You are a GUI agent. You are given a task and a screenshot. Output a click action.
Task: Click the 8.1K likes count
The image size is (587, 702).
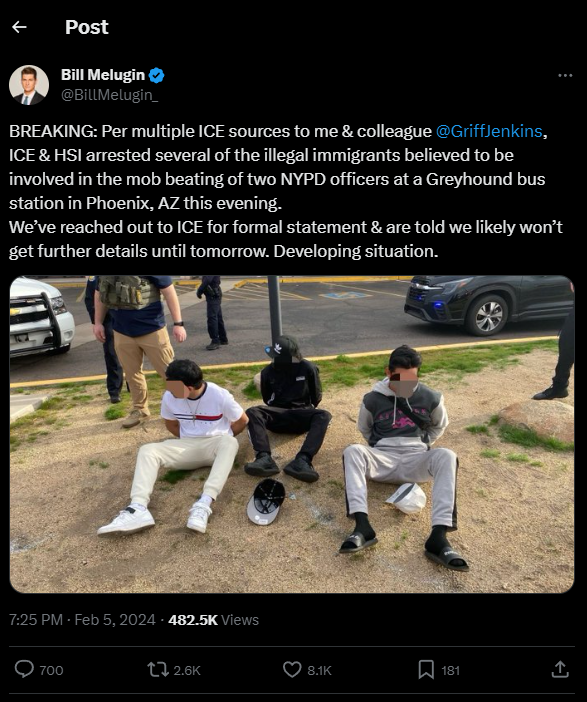tap(319, 670)
